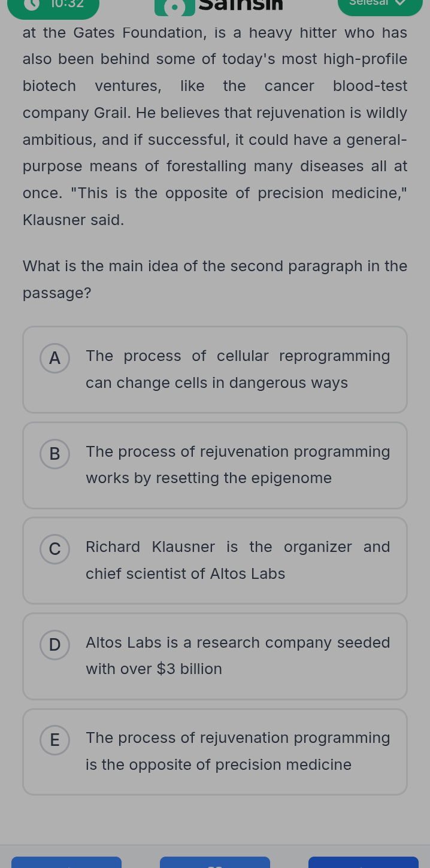Click the letter E circle icon
Image resolution: width=430 pixels, height=868 pixels.
pos(54,740)
